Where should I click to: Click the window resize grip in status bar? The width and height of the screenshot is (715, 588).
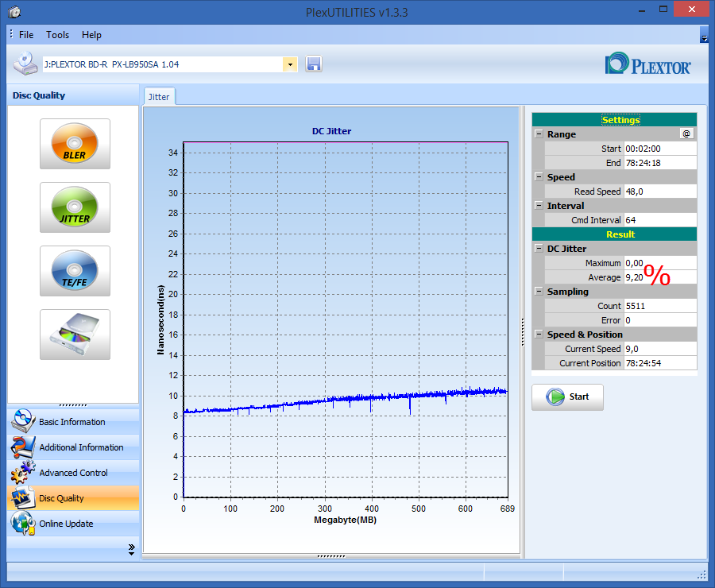702,575
